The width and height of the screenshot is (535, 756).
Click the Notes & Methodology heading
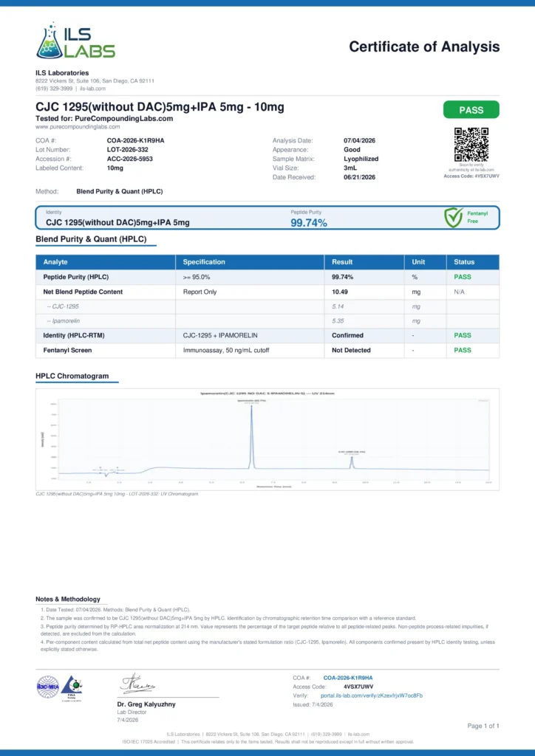68,599
